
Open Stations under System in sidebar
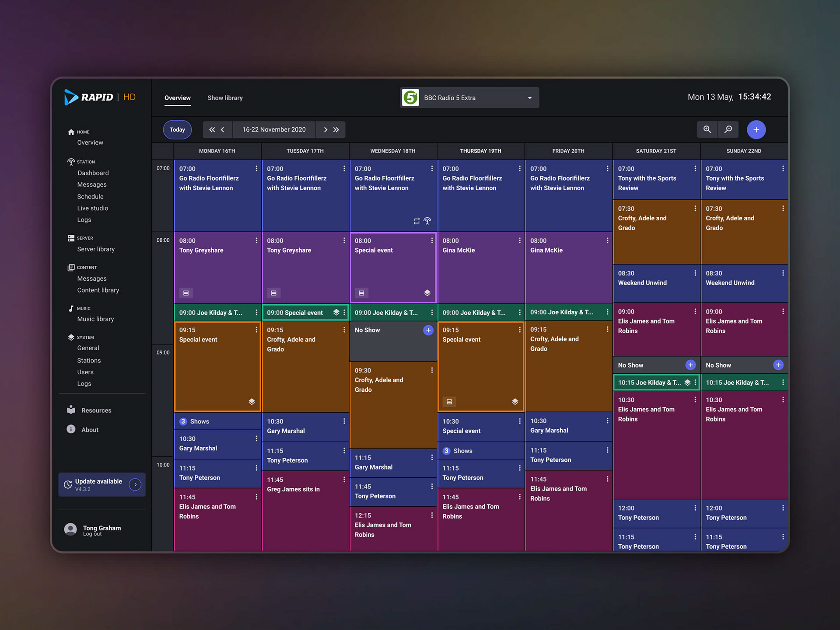(x=89, y=361)
